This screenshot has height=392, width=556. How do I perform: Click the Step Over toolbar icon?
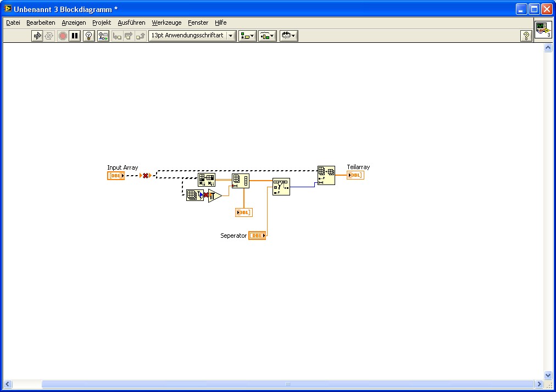(x=129, y=36)
